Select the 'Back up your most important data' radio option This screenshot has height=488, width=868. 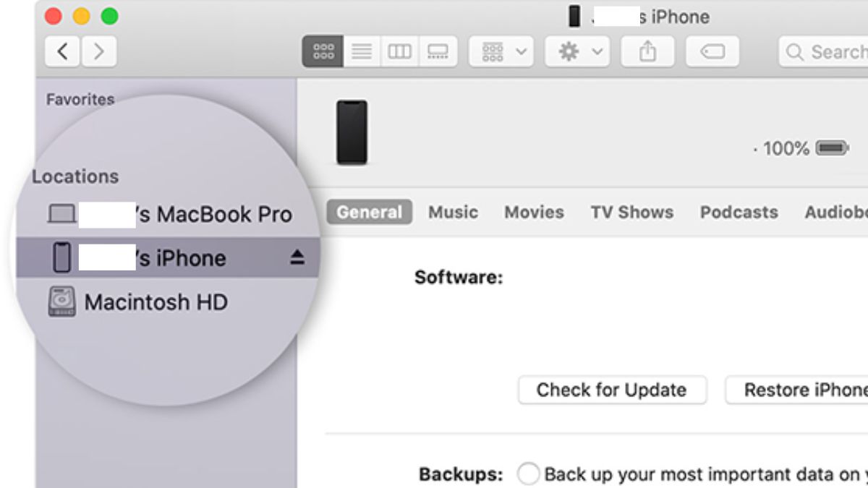(529, 474)
